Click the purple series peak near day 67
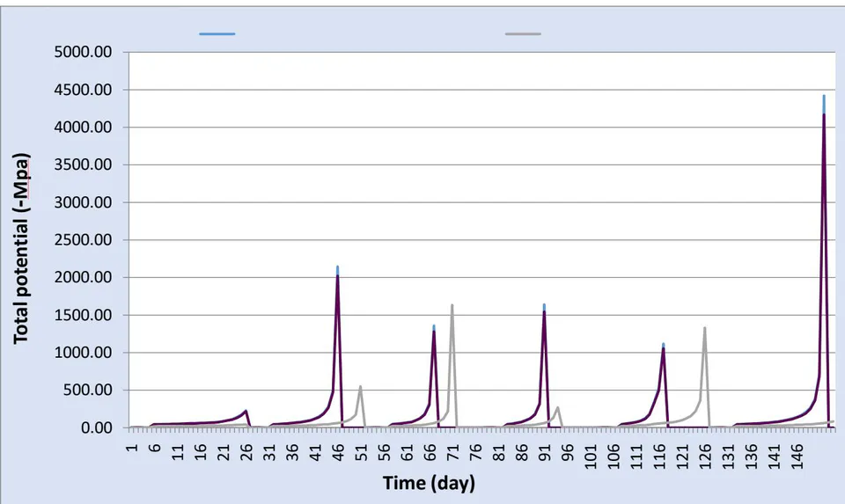 coord(434,331)
